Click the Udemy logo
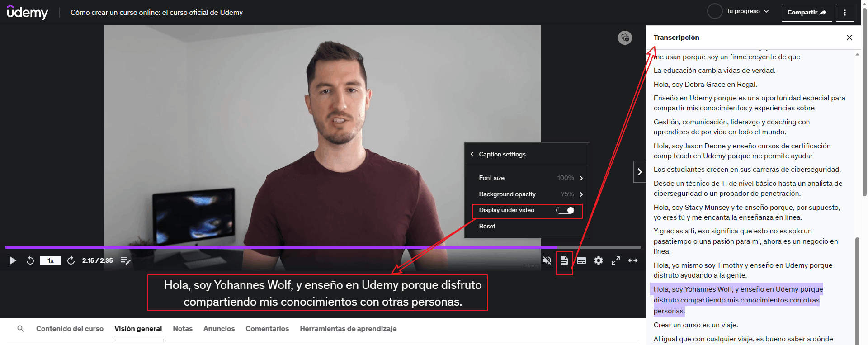868x345 pixels. (28, 12)
